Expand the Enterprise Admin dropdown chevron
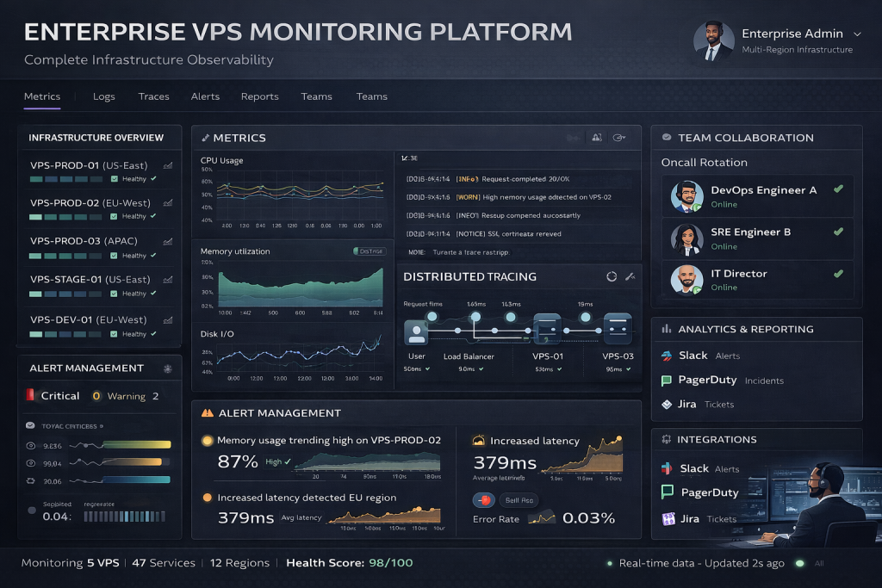882x588 pixels. coord(857,34)
